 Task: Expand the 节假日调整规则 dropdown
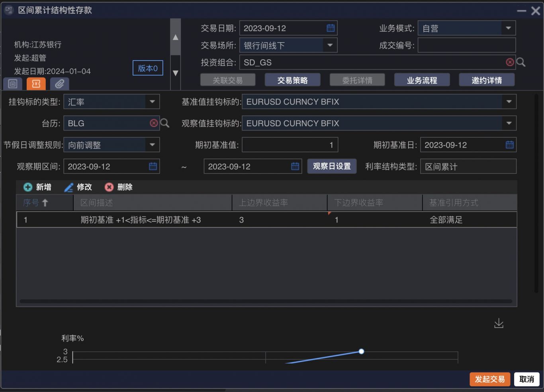pos(152,144)
